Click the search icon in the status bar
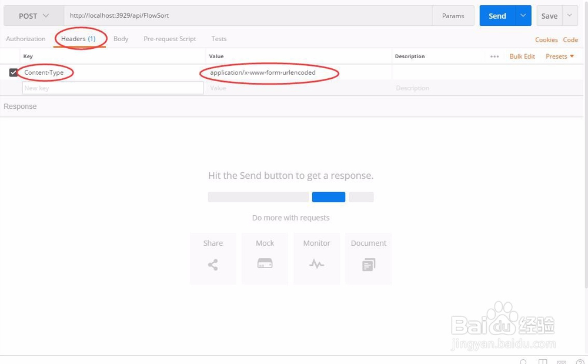 click(x=523, y=361)
